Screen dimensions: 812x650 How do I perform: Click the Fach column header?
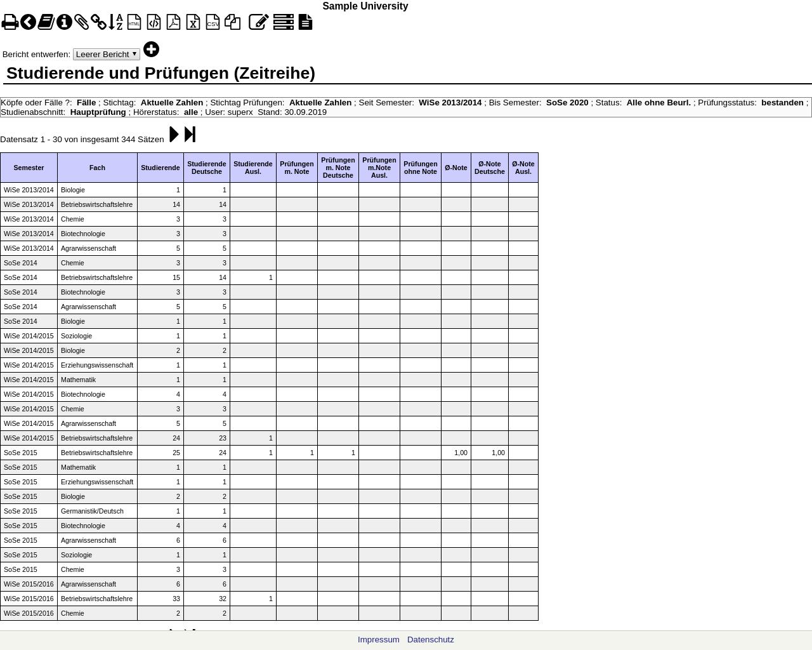pyautogui.click(x=97, y=168)
